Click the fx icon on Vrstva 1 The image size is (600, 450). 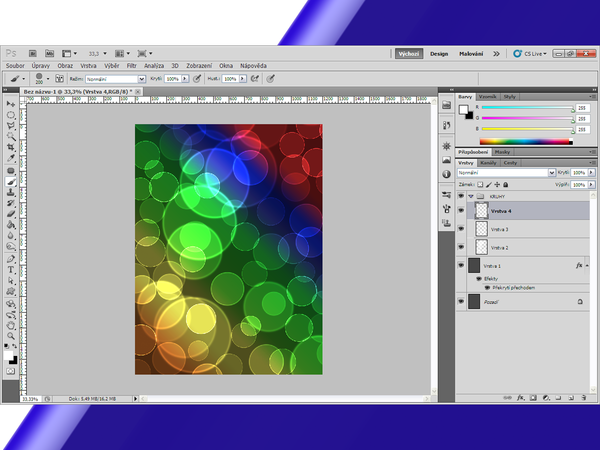pyautogui.click(x=579, y=266)
